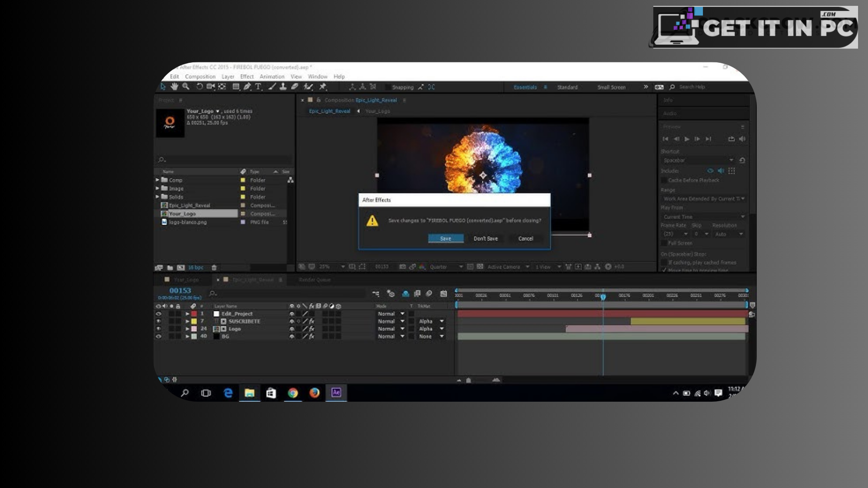Open the Effect menu

click(x=247, y=77)
